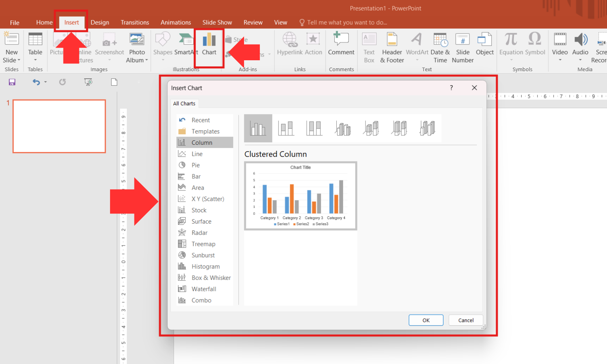Open Header & Footer settings
Screen dimensions: 607x364
[x=392, y=48]
